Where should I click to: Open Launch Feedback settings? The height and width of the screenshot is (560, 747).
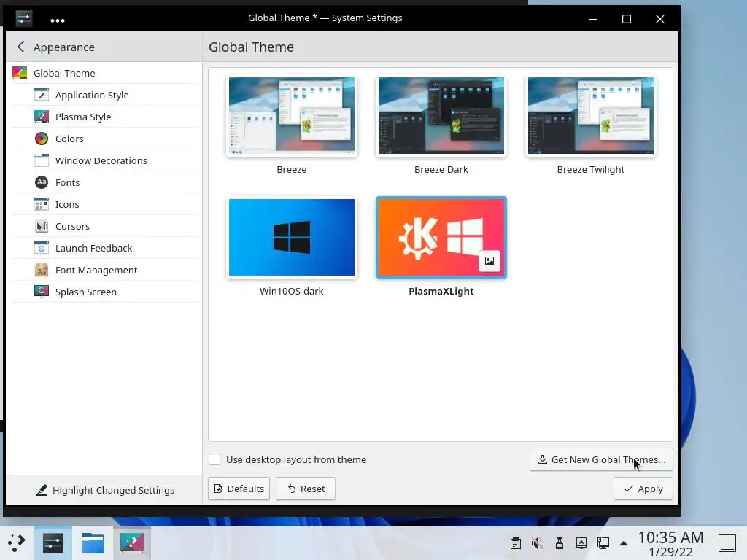point(104,248)
